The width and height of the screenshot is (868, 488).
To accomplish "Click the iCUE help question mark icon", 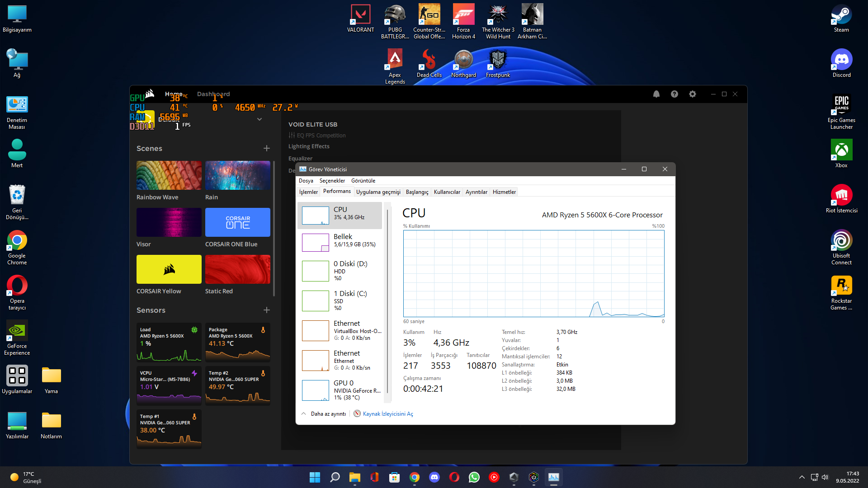I will [x=675, y=94].
